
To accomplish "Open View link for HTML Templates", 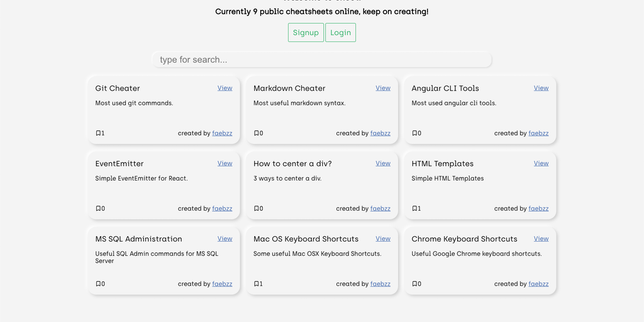I will pyautogui.click(x=541, y=164).
